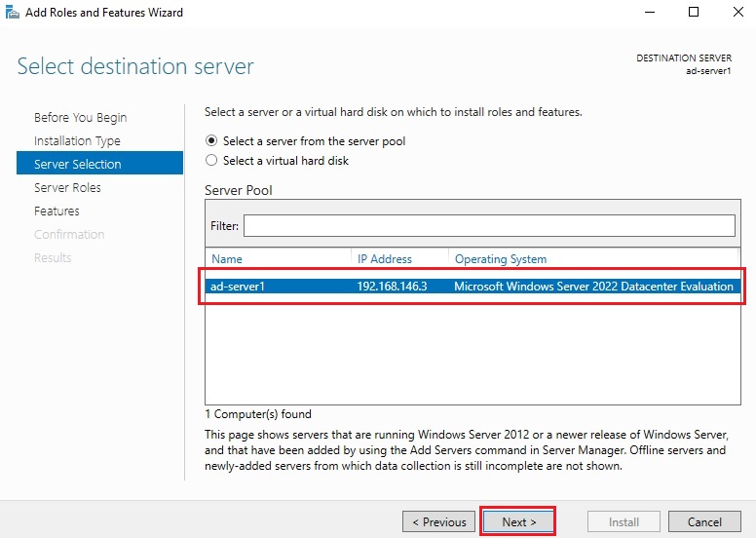
Task: Open the Features step in sidebar
Action: pos(57,211)
